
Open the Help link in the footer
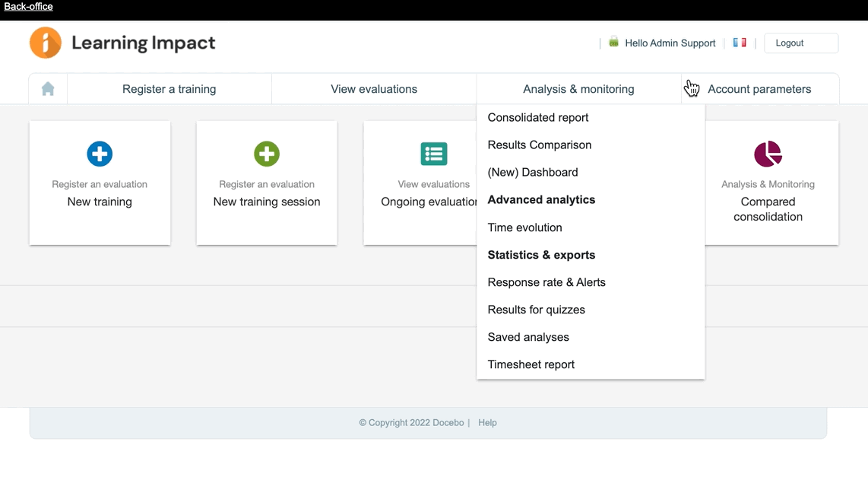pyautogui.click(x=487, y=422)
